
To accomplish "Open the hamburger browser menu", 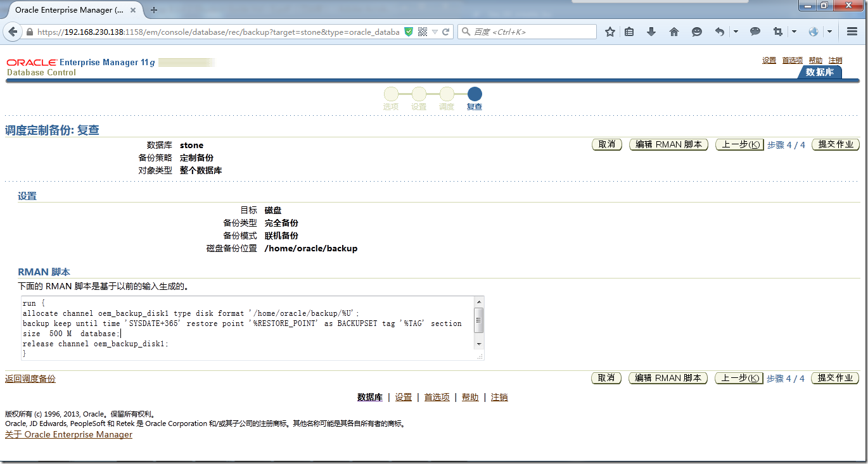I will coord(852,32).
